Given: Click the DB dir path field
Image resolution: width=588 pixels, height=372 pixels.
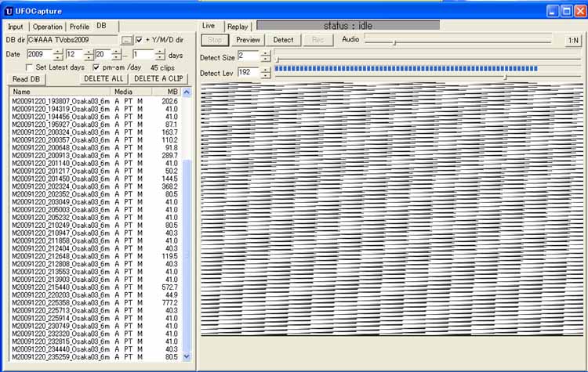Looking at the screenshot, I should (73, 40).
